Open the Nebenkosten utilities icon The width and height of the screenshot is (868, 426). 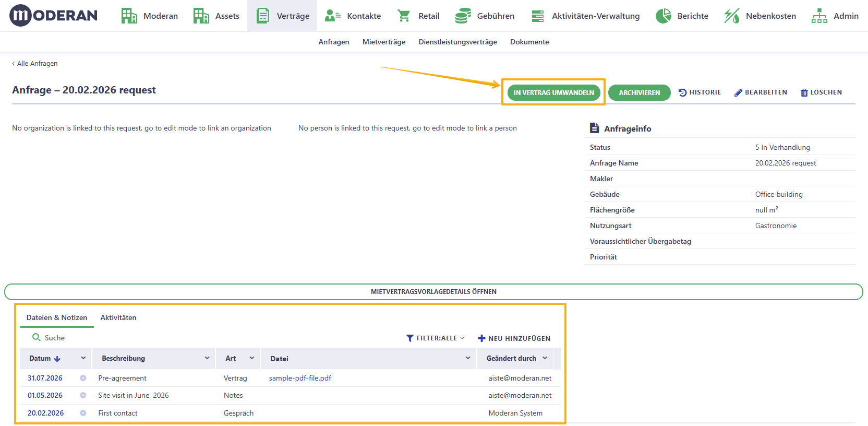point(732,16)
